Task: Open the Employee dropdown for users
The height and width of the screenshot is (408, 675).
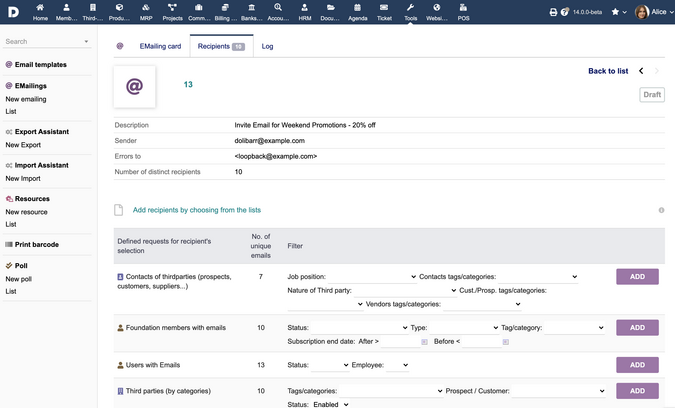Action: click(x=397, y=365)
